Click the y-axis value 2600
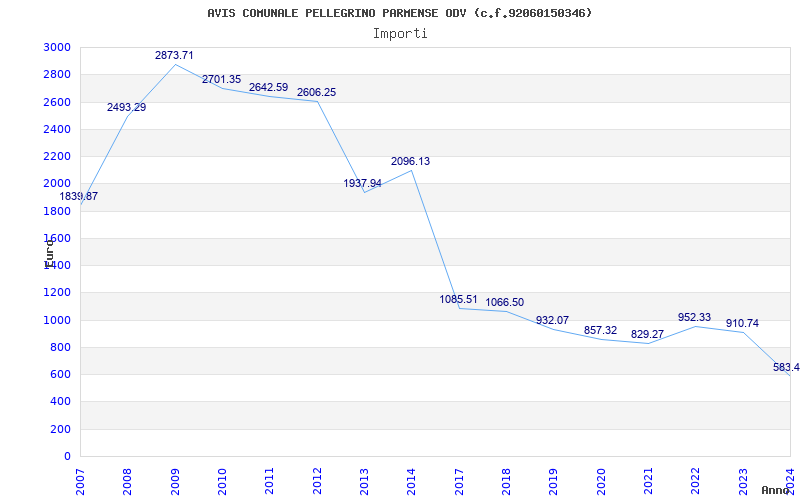Viewport: 800px width, 500px height. click(58, 102)
